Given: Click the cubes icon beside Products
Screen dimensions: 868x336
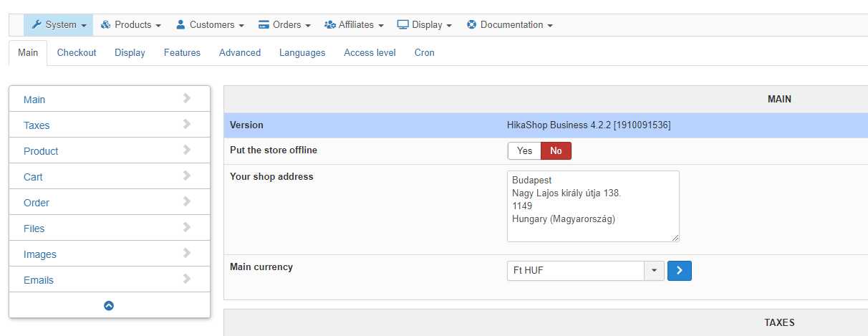Looking at the screenshot, I should [x=106, y=24].
